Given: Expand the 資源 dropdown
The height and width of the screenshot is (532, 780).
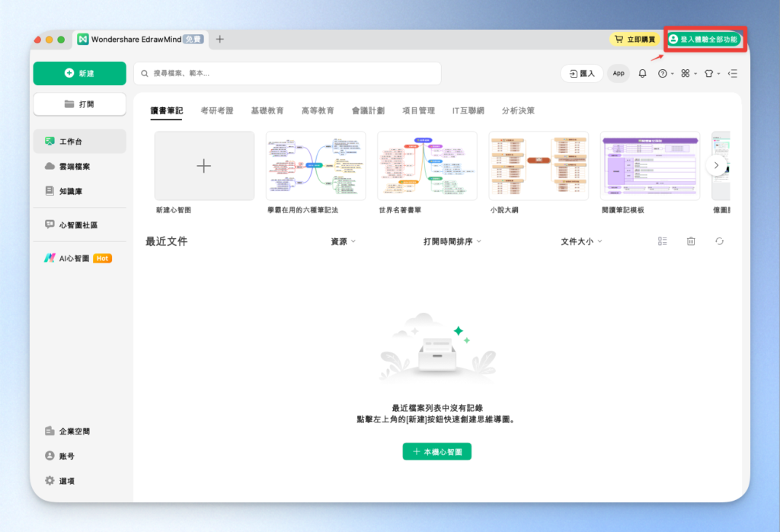Looking at the screenshot, I should pyautogui.click(x=344, y=241).
